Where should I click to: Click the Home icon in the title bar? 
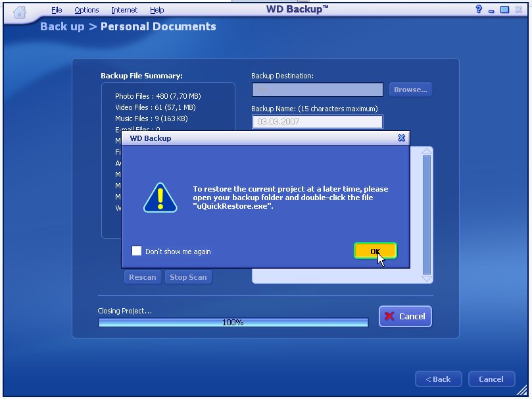(20, 13)
